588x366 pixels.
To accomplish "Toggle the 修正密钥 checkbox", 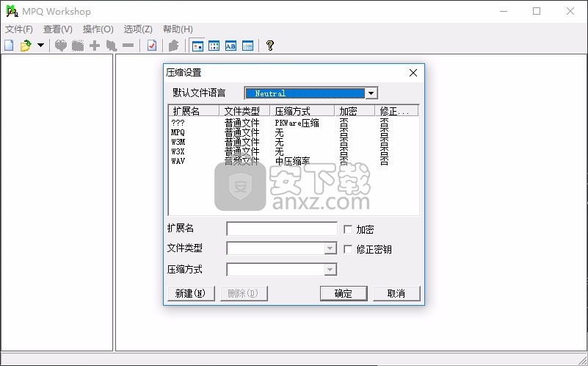I will pos(348,249).
